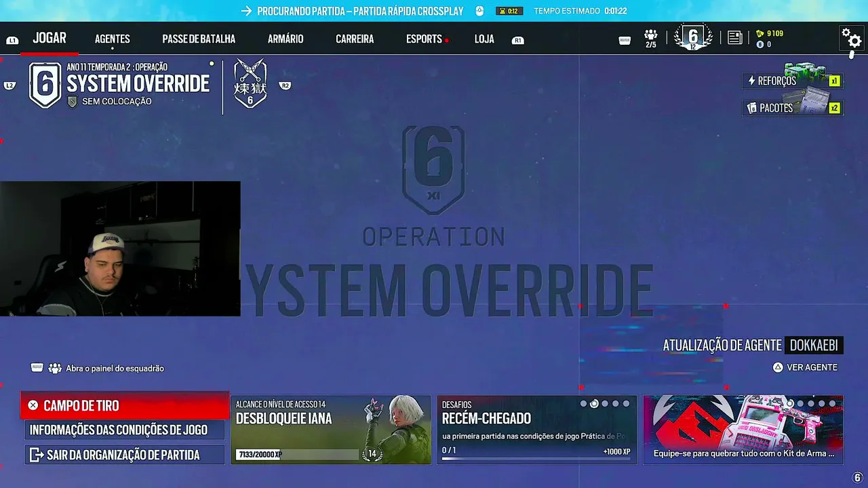The width and height of the screenshot is (868, 488).
Task: Click the 'Tempo Estimado 0:01:22' text
Action: [x=580, y=11]
